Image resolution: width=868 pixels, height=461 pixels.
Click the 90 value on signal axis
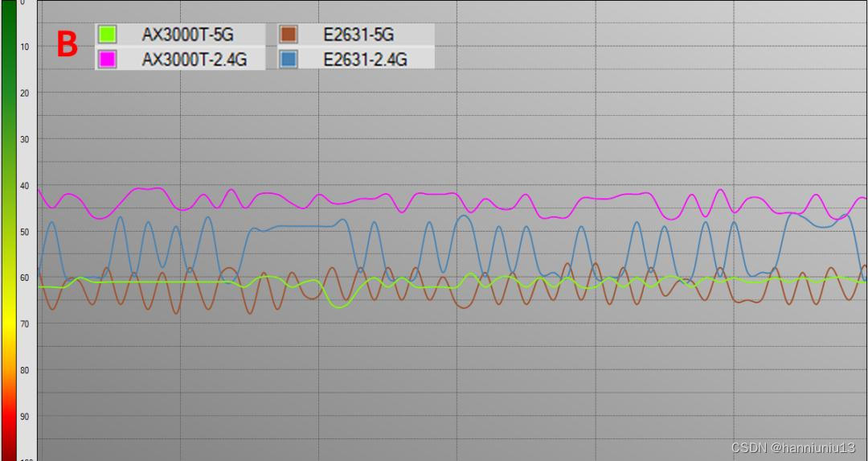point(24,416)
